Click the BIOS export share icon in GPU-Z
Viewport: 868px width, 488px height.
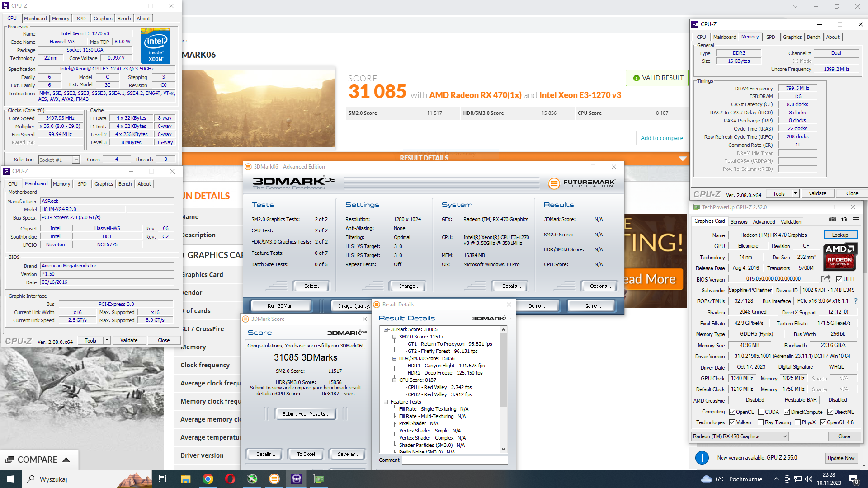coord(826,279)
